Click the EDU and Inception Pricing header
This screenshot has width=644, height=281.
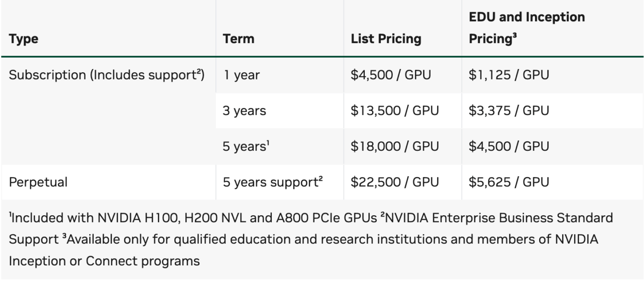pos(526,28)
